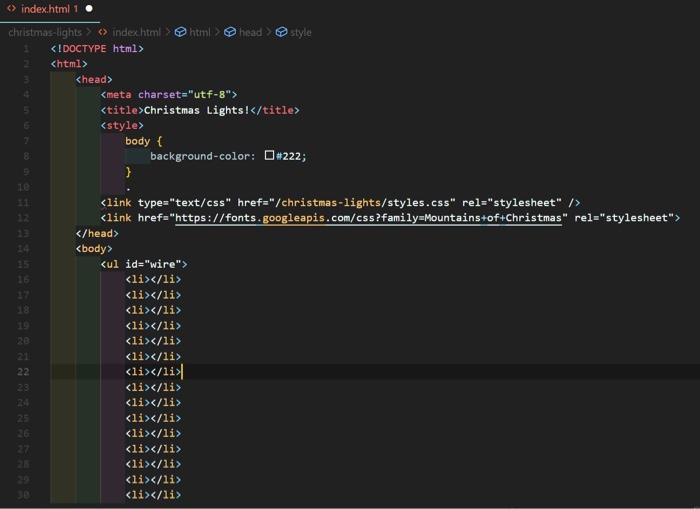Click the HTML file icon on the tab

coord(12,8)
